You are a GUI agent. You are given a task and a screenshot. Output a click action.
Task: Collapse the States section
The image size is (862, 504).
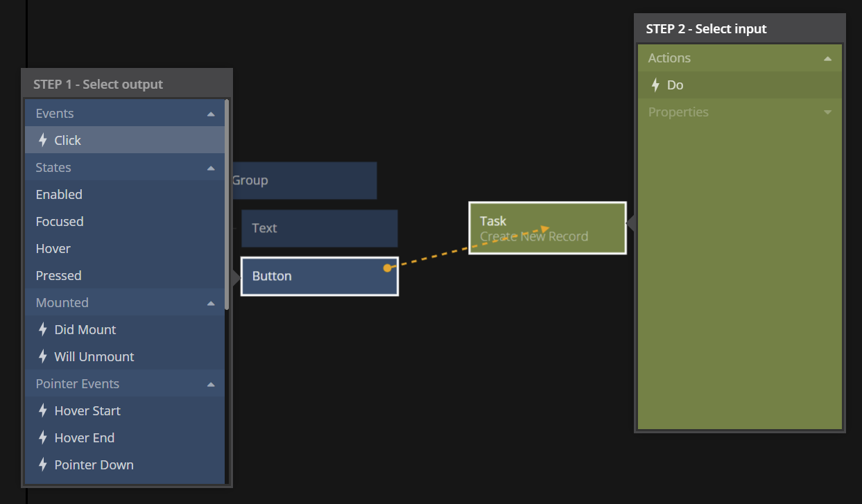pos(211,168)
